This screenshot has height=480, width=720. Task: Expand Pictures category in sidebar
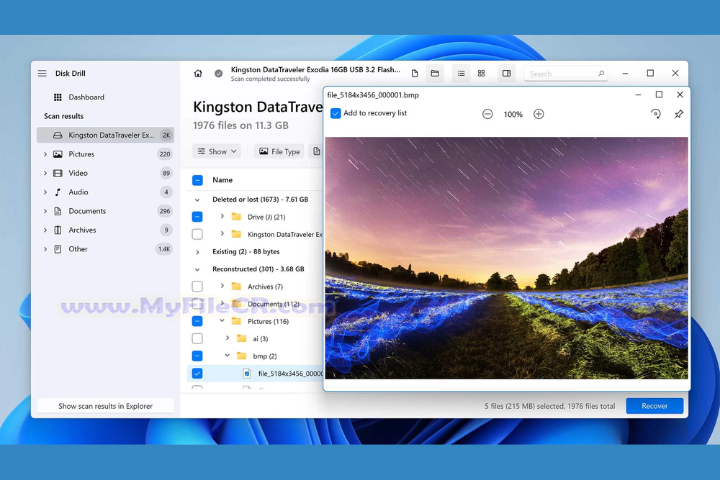pos(45,154)
